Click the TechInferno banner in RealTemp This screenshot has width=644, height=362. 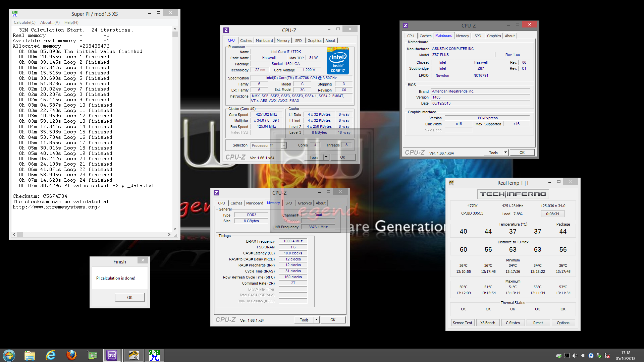tap(513, 194)
